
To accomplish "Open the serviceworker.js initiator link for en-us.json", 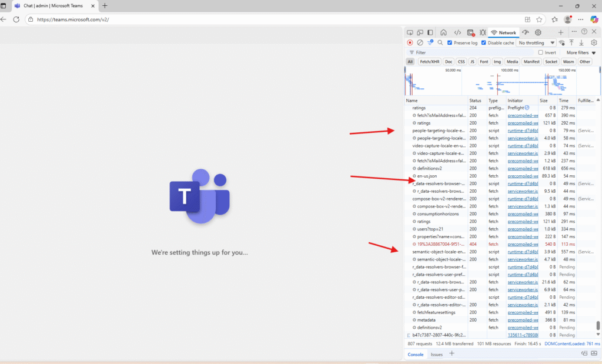I will pos(523,176).
